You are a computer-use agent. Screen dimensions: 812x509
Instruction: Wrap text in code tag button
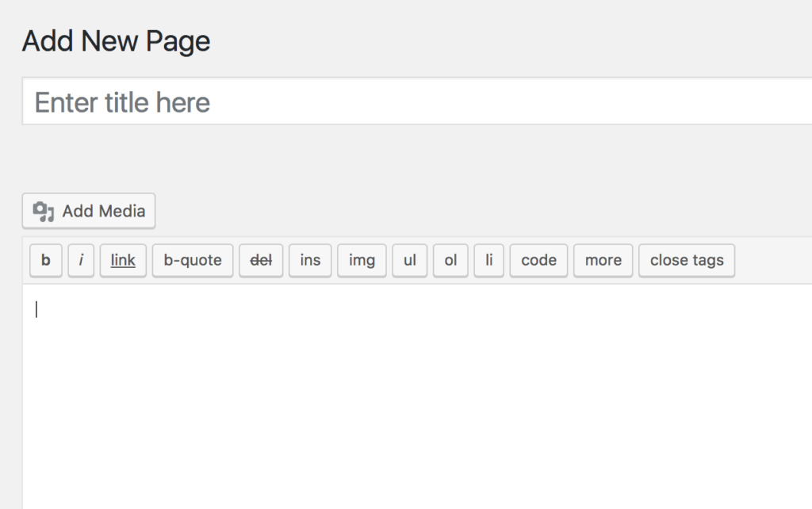coord(538,260)
